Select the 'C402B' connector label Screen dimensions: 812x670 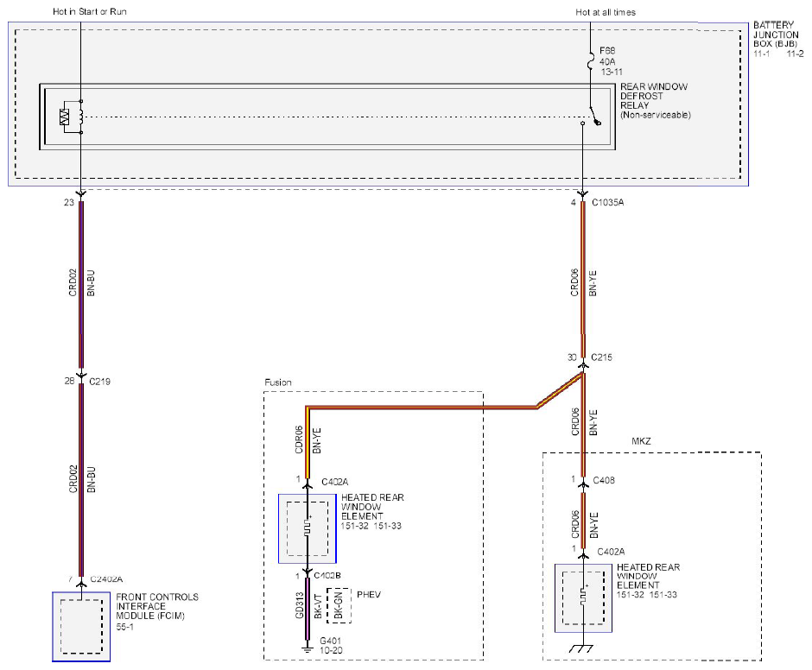[x=327, y=576]
